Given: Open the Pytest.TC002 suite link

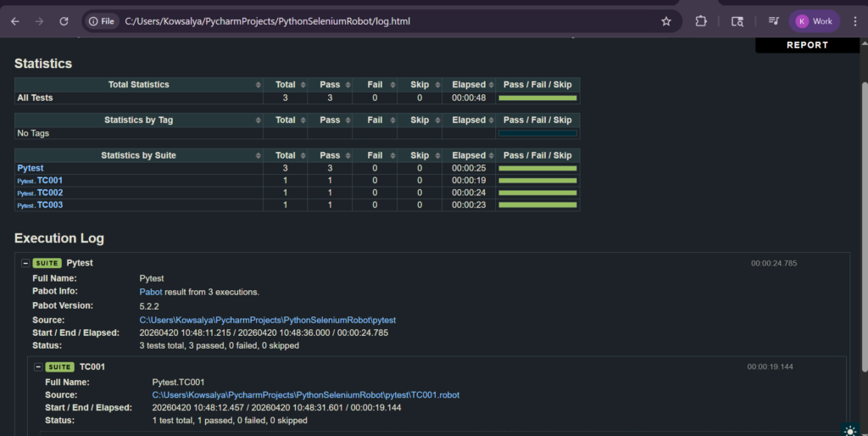Looking at the screenshot, I should pos(49,193).
